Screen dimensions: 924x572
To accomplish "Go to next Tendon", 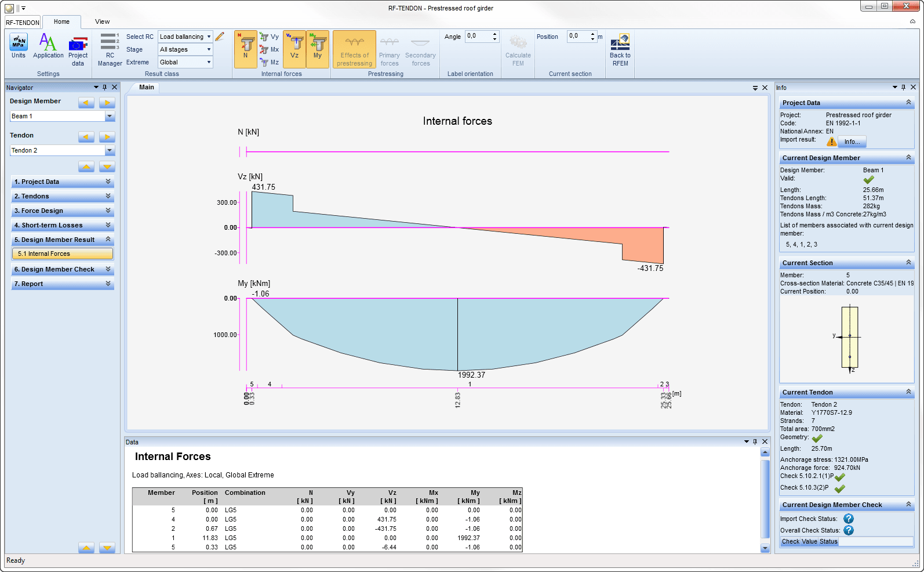I will click(x=107, y=137).
